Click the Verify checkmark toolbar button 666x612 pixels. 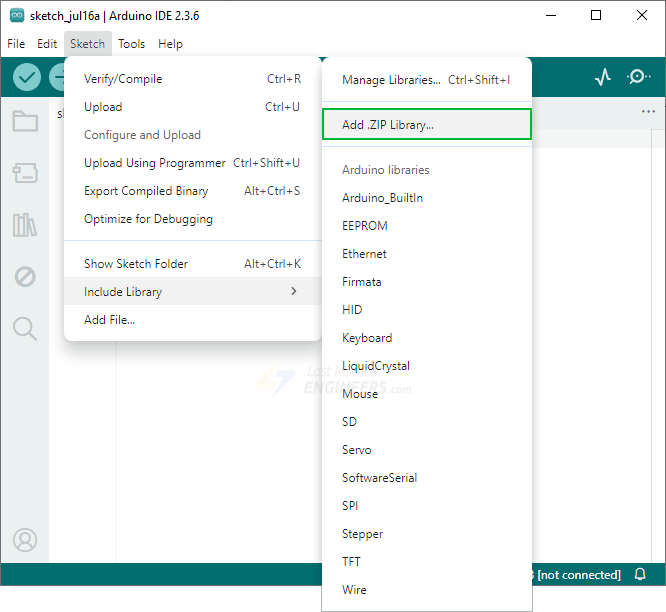point(27,77)
